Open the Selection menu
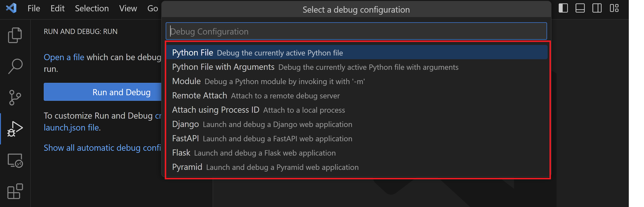This screenshot has height=207, width=644. point(92,8)
